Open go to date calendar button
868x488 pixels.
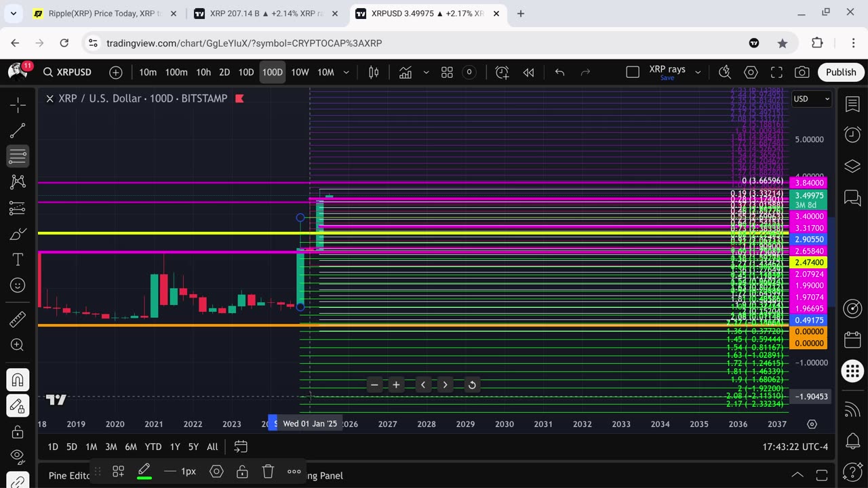click(240, 447)
